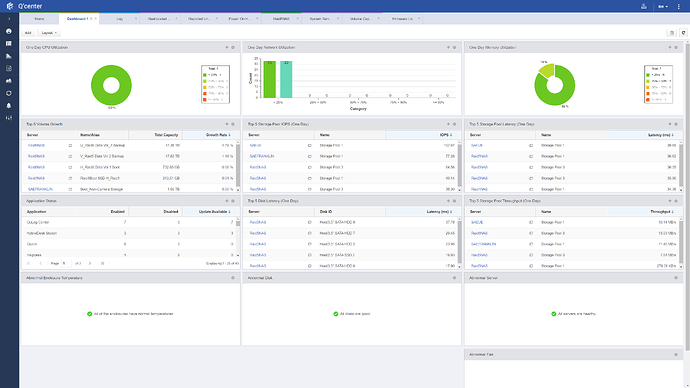690x388 pixels.
Task: Open settings gear on Abnormal Disk widget
Action: tap(455, 278)
